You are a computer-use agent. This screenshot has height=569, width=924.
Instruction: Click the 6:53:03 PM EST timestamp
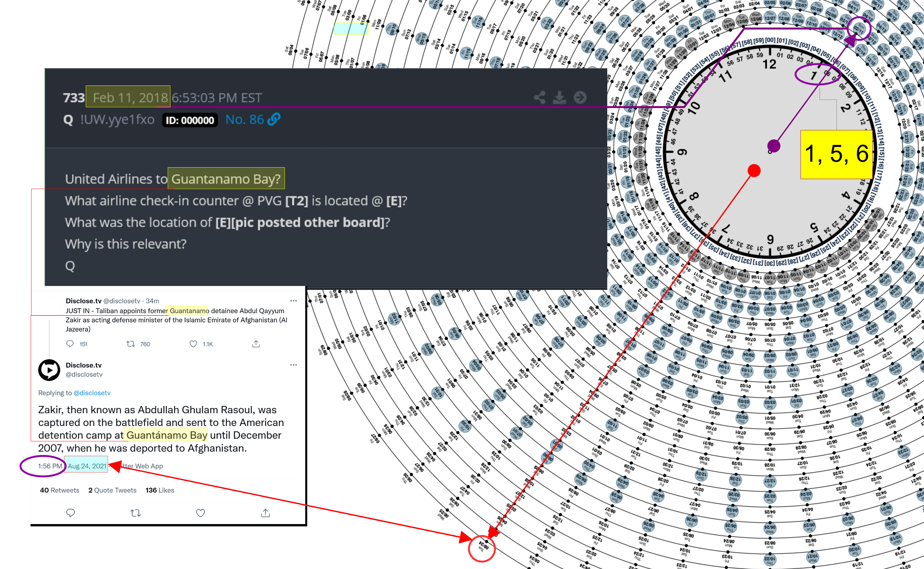pyautogui.click(x=217, y=97)
